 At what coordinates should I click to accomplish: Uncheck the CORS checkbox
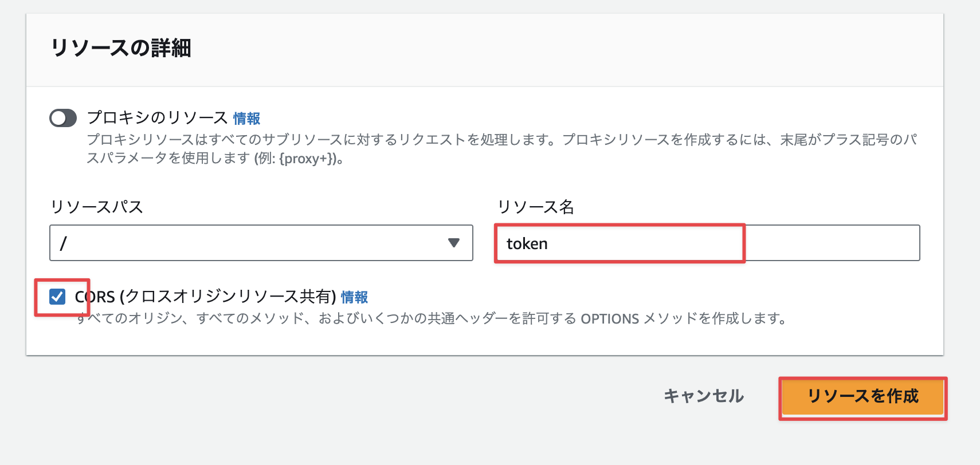click(x=57, y=297)
